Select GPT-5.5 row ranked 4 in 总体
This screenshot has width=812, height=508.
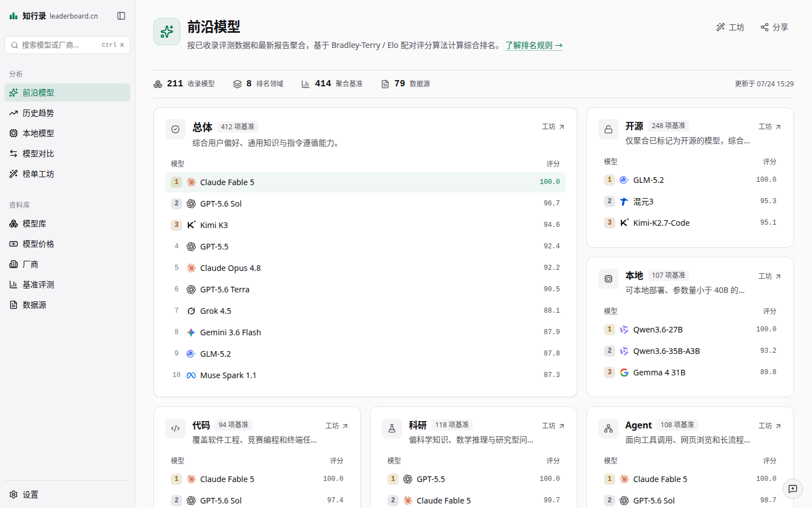[x=365, y=247]
